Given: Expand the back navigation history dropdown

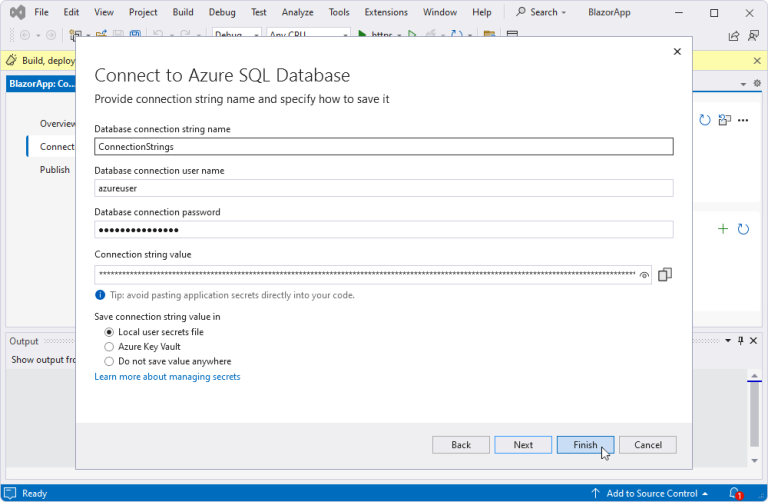Looking at the screenshot, I should point(38,35).
